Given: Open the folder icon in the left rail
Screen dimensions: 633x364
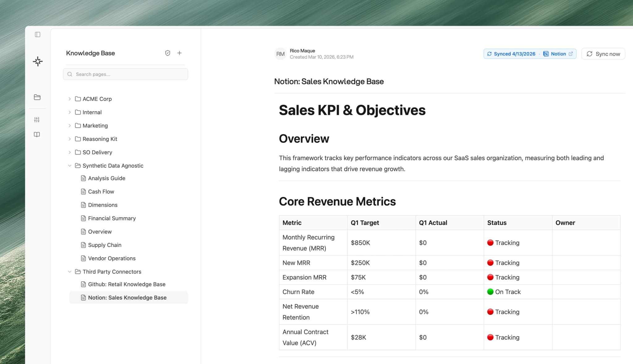Looking at the screenshot, I should click(x=37, y=97).
